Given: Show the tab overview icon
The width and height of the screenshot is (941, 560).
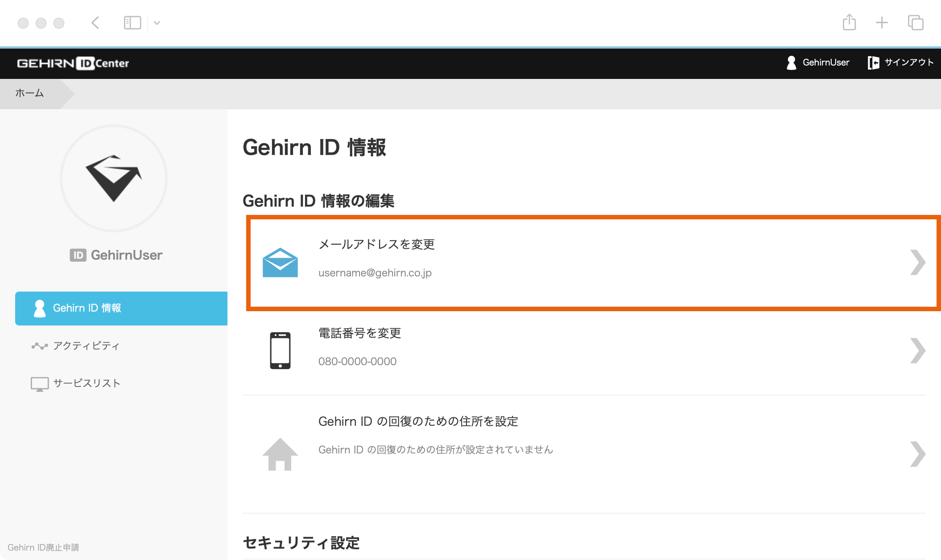Looking at the screenshot, I should pos(916,22).
